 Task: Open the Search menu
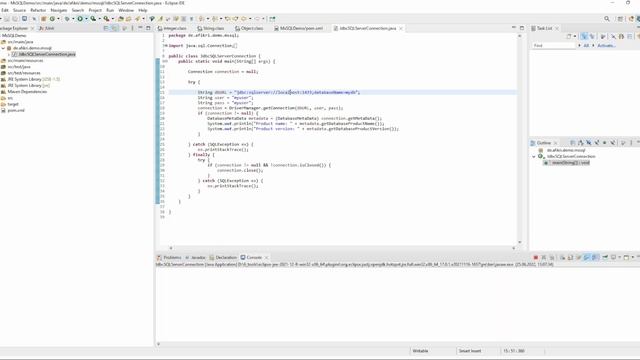[x=78, y=10]
